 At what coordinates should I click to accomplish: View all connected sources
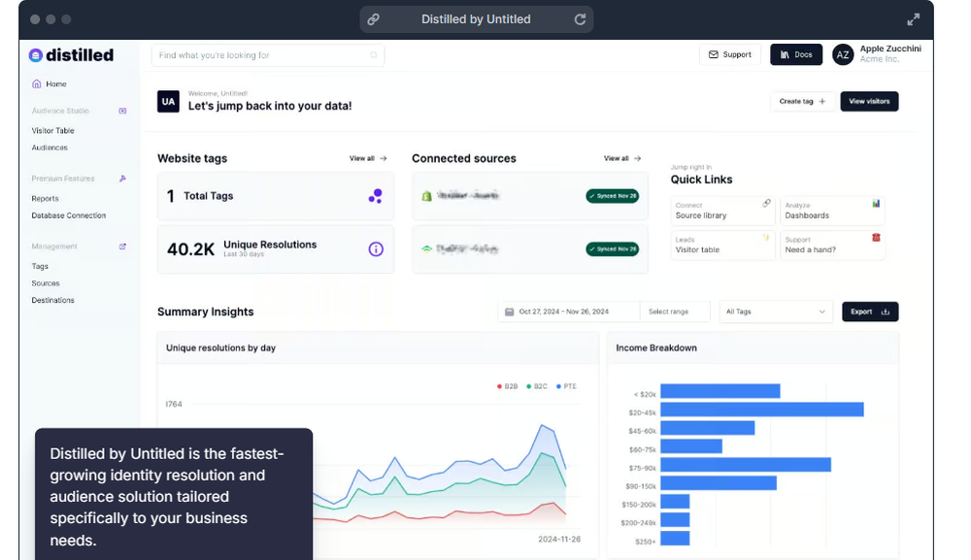[x=623, y=158]
